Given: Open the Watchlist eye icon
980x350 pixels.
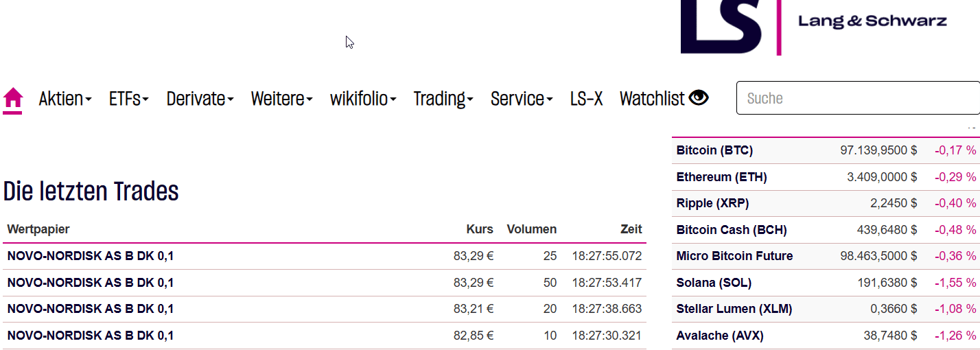Looking at the screenshot, I should (699, 98).
